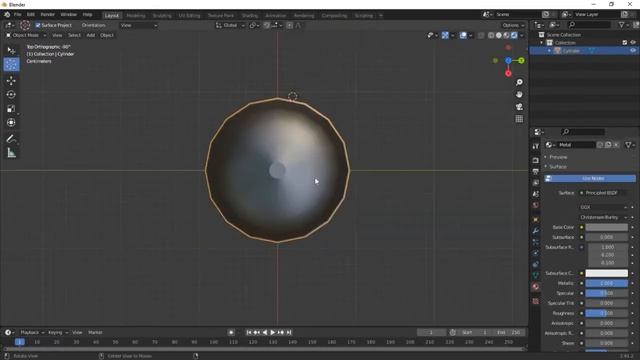The width and height of the screenshot is (640, 360).
Task: Open timeline Playback popover
Action: pyautogui.click(x=32, y=333)
